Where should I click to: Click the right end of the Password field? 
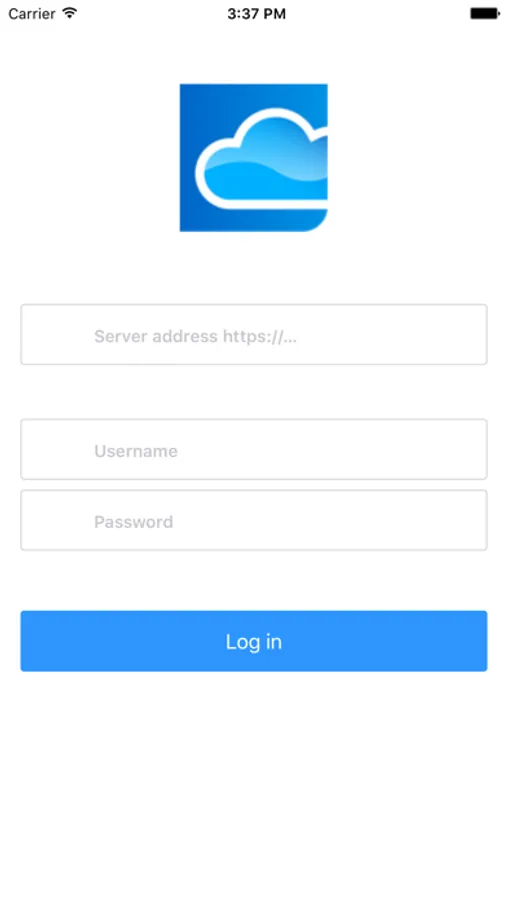(x=459, y=520)
